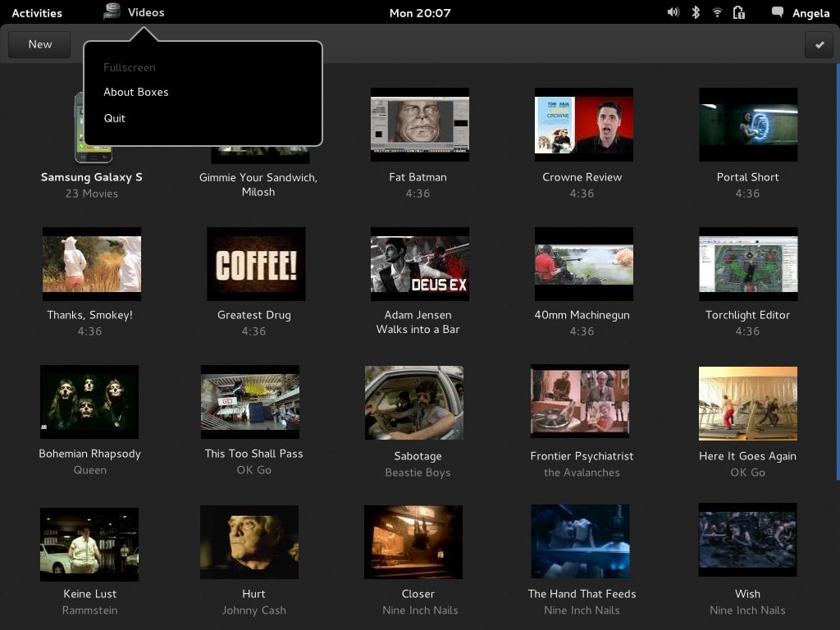Viewport: 840px width, 630px height.
Task: Click the Videos application menu label
Action: click(146, 12)
